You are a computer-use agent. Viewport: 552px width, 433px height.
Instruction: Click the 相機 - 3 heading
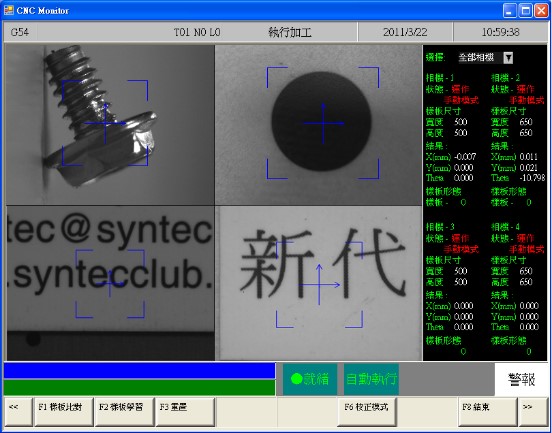[x=440, y=226]
